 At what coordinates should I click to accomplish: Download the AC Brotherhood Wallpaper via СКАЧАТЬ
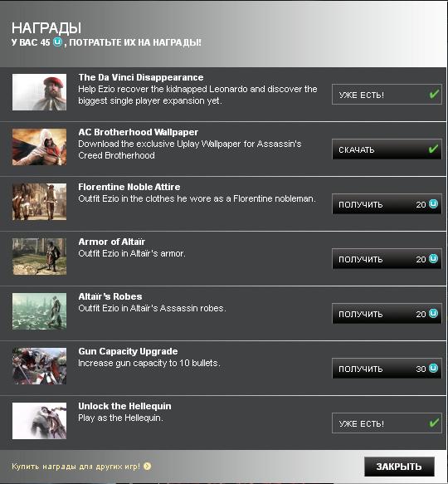[387, 149]
